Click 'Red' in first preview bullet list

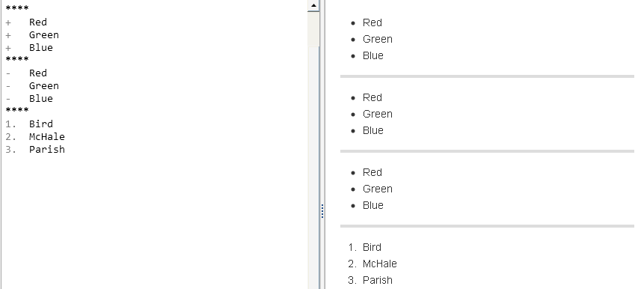pos(372,22)
